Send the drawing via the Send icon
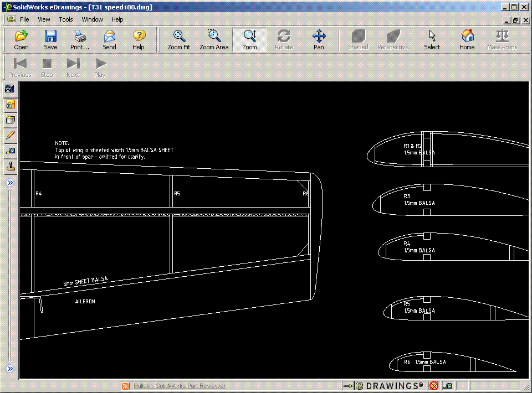Viewport: 532px width, 393px height. pos(109,40)
